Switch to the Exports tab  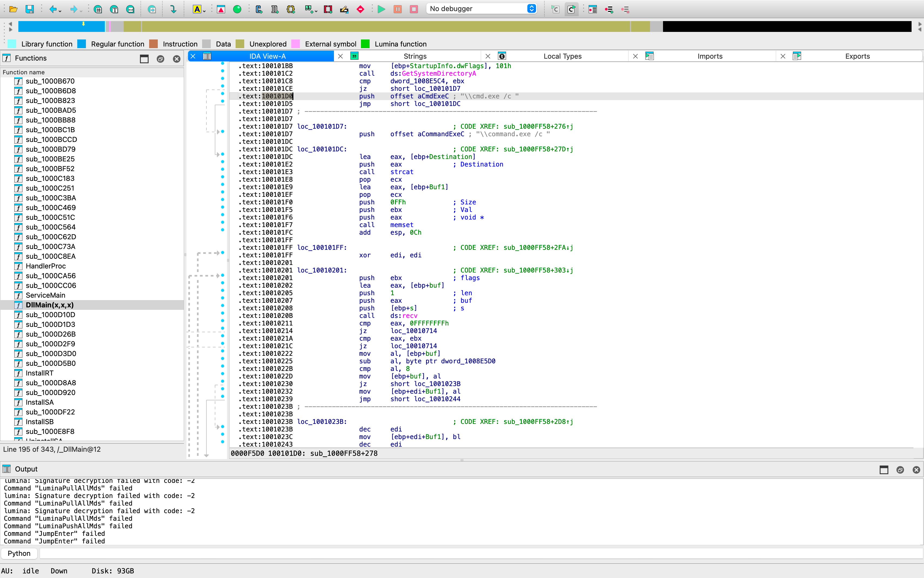tap(857, 56)
